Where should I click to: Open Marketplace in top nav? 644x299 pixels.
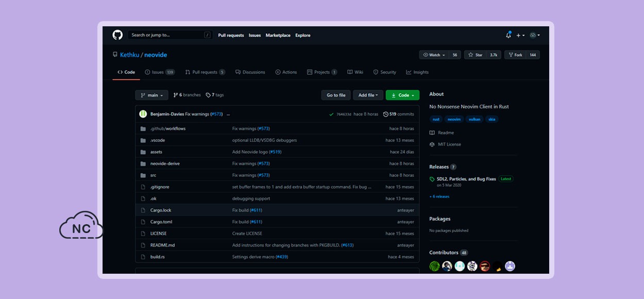(x=278, y=35)
